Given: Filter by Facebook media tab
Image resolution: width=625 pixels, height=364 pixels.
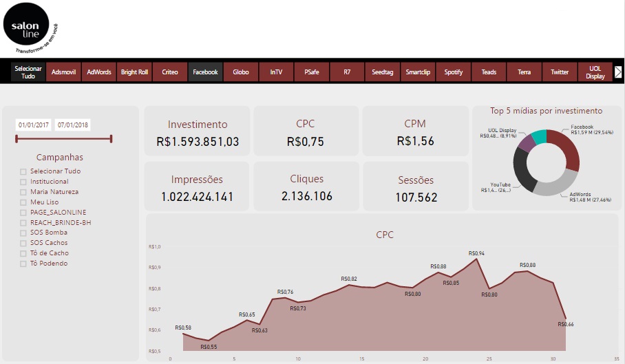Looking at the screenshot, I should pos(205,72).
